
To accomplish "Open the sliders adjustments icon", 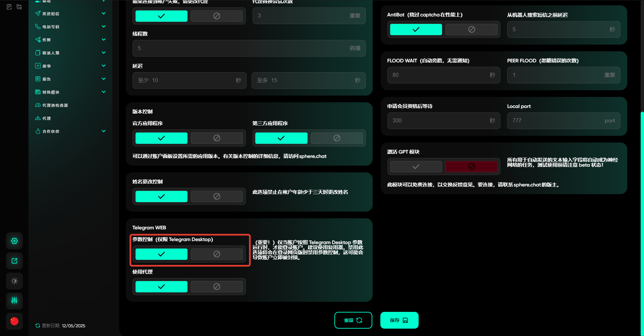I will [x=14, y=300].
